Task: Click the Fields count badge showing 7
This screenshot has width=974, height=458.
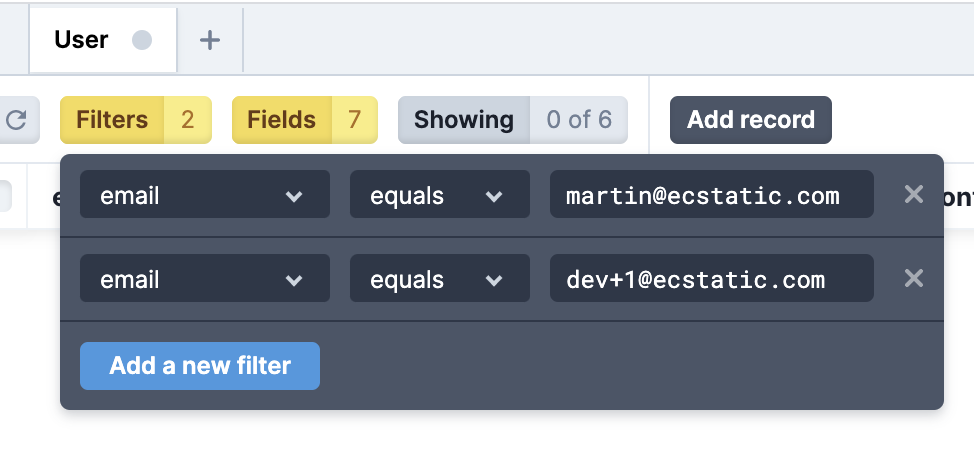Action: 354,120
